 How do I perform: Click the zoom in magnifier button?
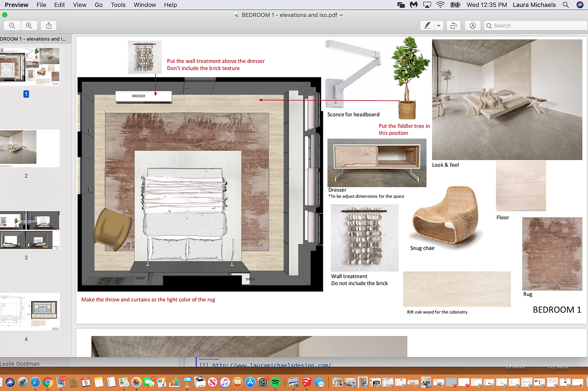pyautogui.click(x=29, y=26)
